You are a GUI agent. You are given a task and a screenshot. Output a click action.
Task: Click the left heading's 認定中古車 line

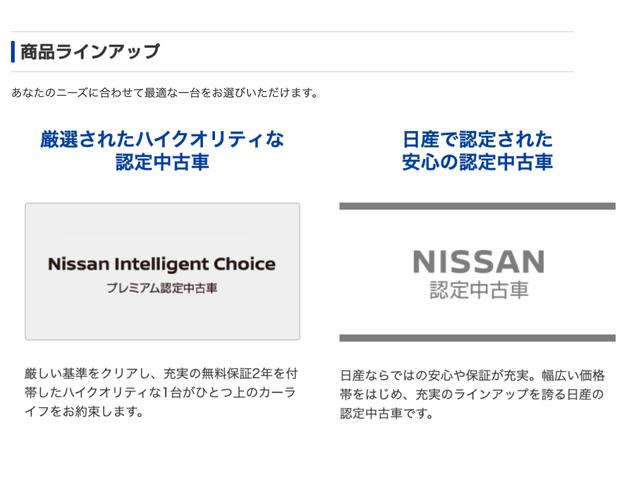(162, 162)
